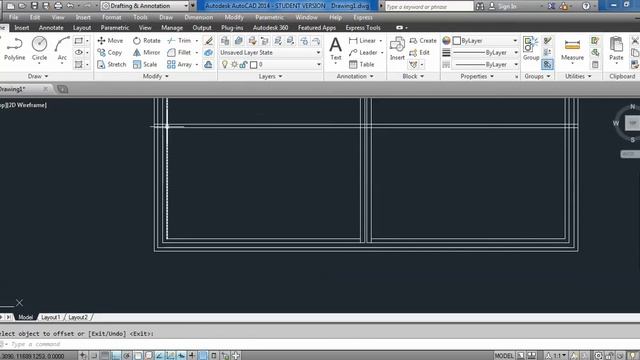Click the Create block tool
Viewport: 640px width, 360px height.
click(x=423, y=40)
